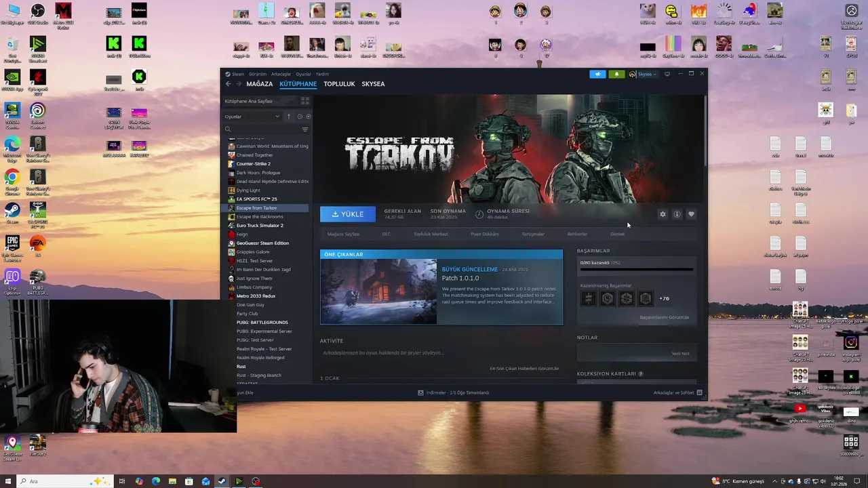Open the Destek link
The width and height of the screenshot is (868, 488).
(617, 234)
